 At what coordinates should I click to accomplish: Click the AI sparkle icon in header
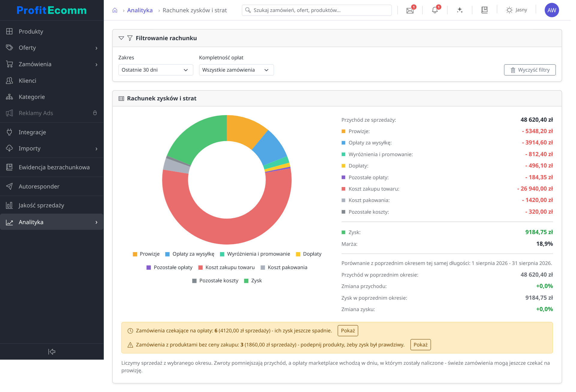click(x=460, y=10)
